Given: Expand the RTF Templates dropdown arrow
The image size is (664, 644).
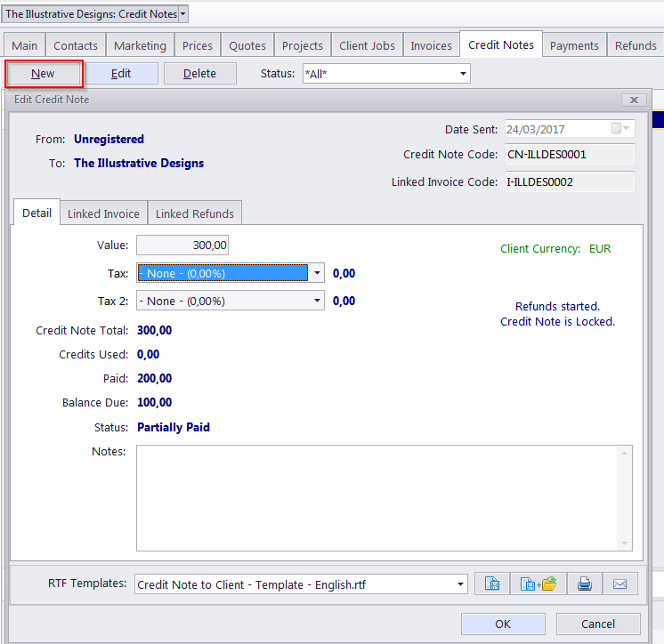Looking at the screenshot, I should pyautogui.click(x=460, y=584).
